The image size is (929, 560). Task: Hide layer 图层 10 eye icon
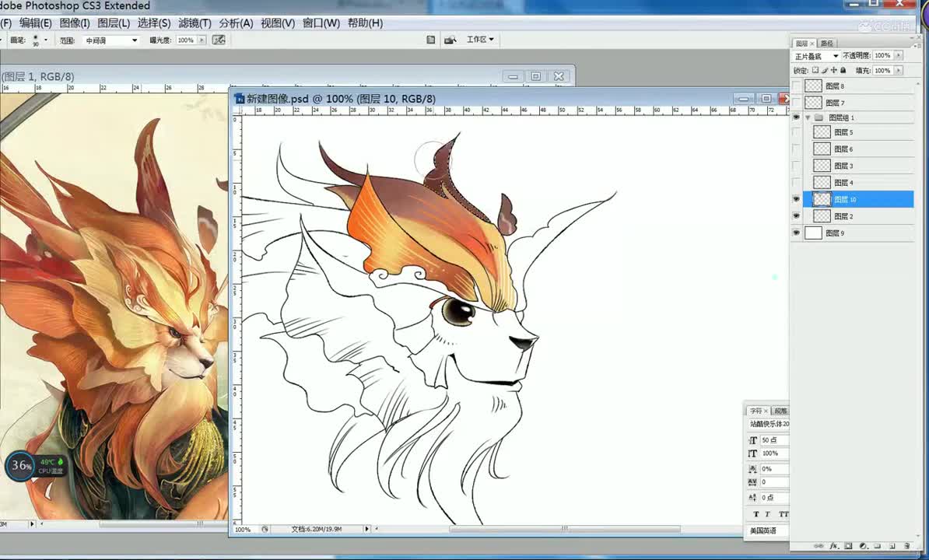[796, 199]
